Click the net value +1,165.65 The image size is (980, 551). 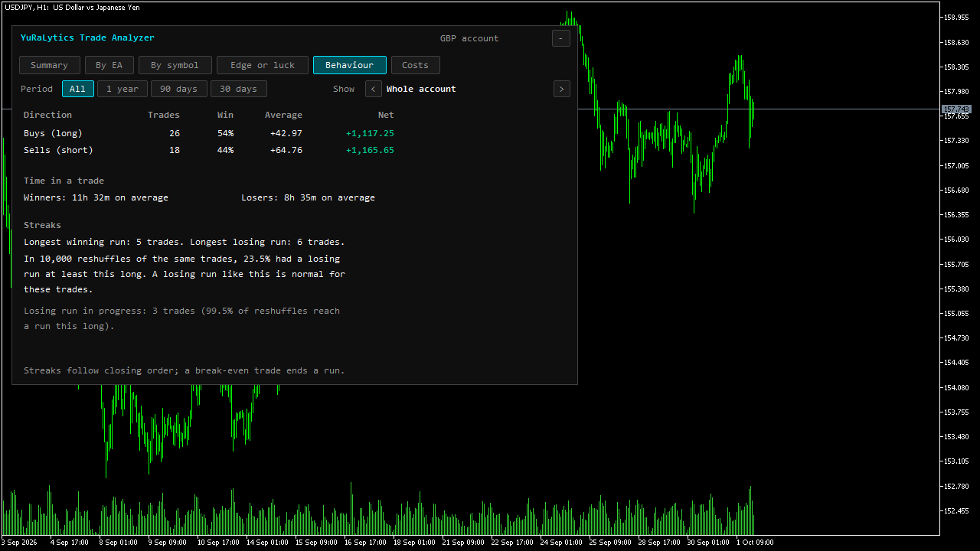(370, 150)
